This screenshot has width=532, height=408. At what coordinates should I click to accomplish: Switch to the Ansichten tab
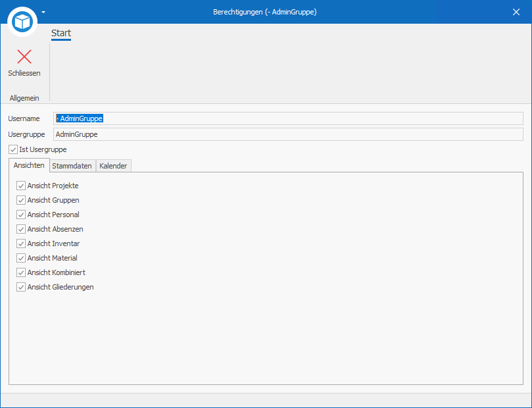pos(29,165)
